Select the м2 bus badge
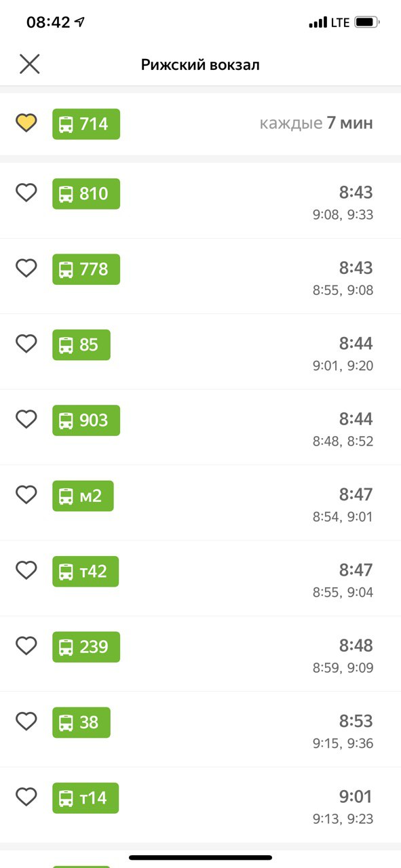Viewport: 401px width, 868px height. coord(83,496)
